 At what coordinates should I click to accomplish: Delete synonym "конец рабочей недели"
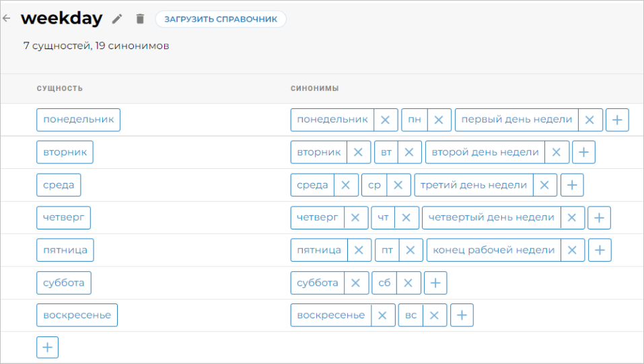[573, 250]
